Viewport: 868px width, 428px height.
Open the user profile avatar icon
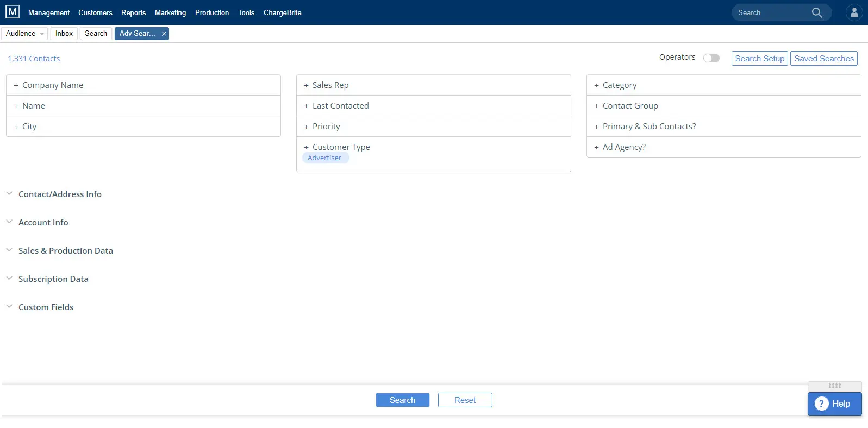854,12
